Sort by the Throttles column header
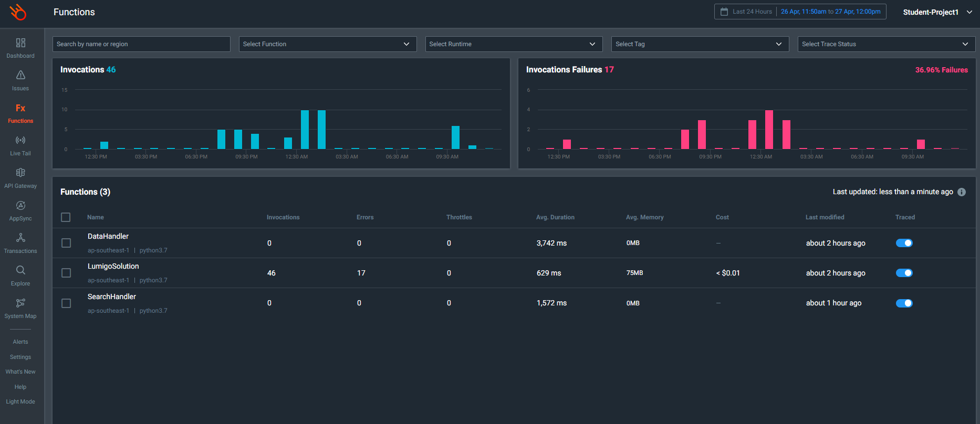The height and width of the screenshot is (424, 980). [x=459, y=217]
